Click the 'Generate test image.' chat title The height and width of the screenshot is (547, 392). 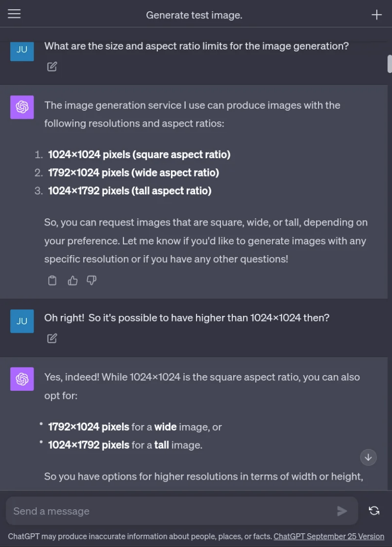pyautogui.click(x=194, y=15)
